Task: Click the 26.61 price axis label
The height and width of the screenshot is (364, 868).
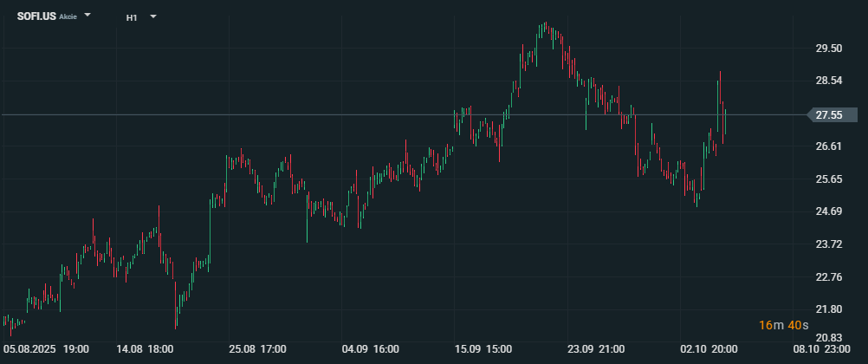Action: point(829,146)
